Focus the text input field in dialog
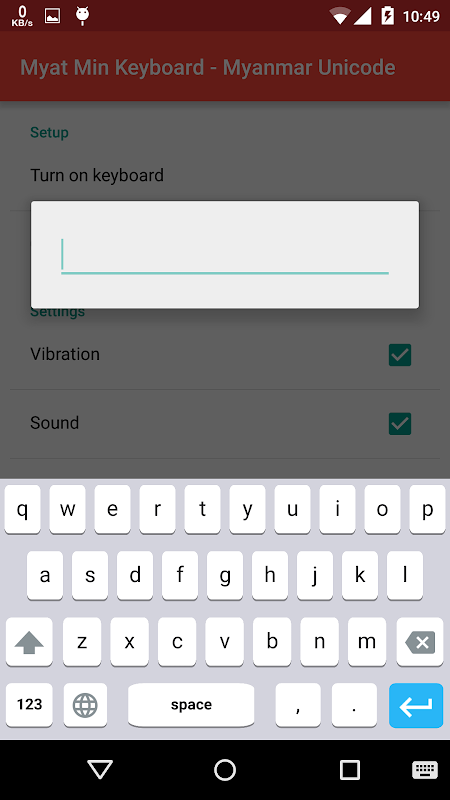This screenshot has height=800, width=450. click(x=225, y=256)
